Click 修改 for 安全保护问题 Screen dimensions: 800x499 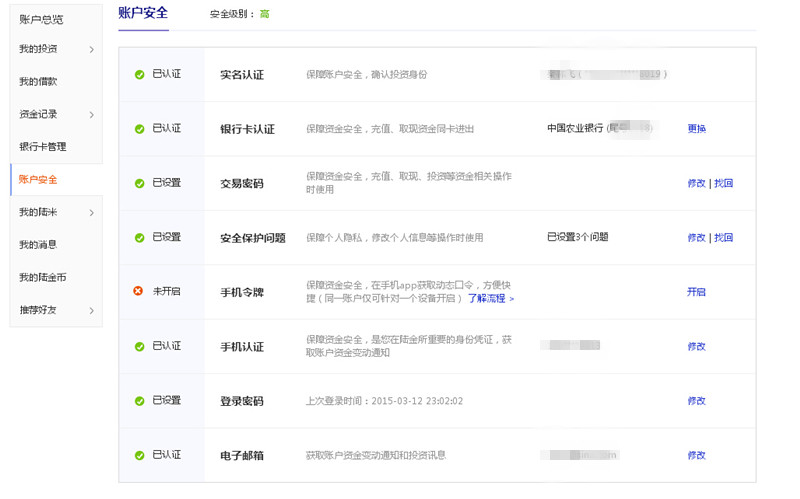[696, 238]
